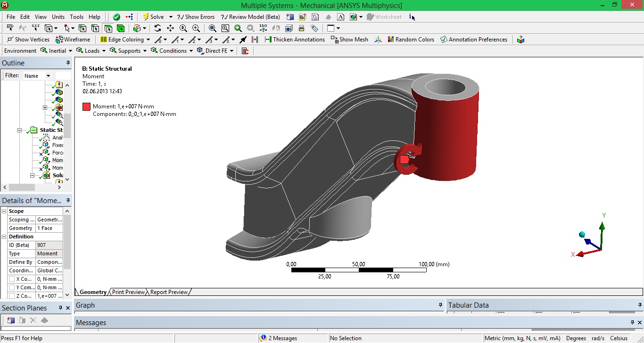Click the green checkmark icon before Solve
644x343 pixels.
click(116, 17)
